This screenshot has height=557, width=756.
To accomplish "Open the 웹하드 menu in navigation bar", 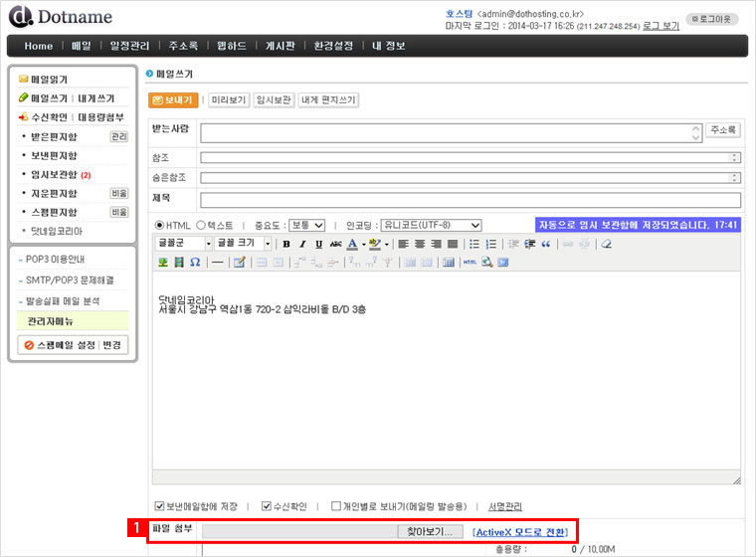I will click(x=233, y=46).
